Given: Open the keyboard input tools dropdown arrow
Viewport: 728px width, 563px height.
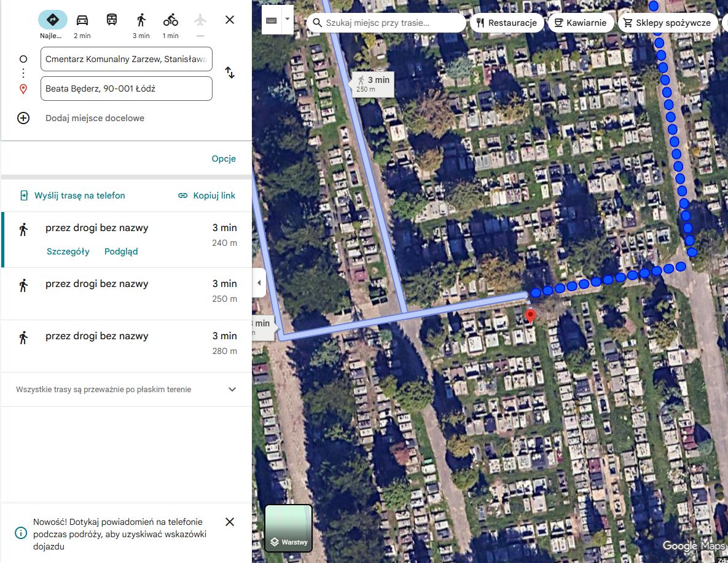Looking at the screenshot, I should [x=288, y=20].
